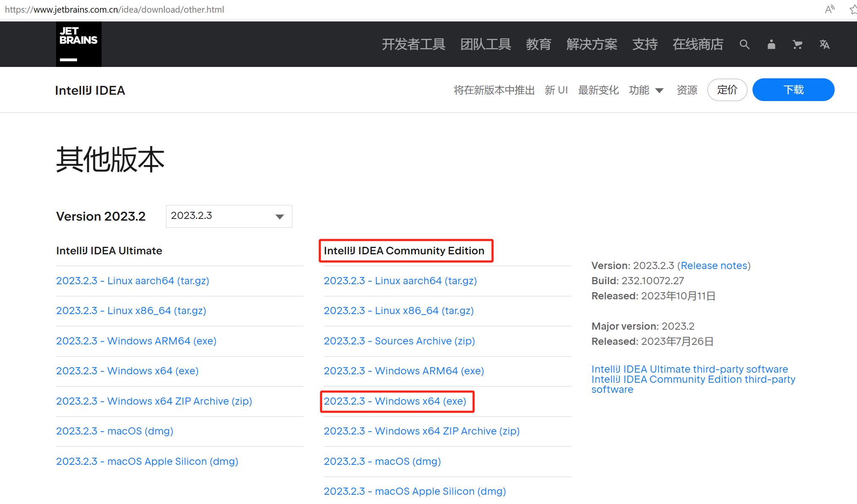Open IntelliJ IDEA Ultimate third-party software link

(689, 369)
